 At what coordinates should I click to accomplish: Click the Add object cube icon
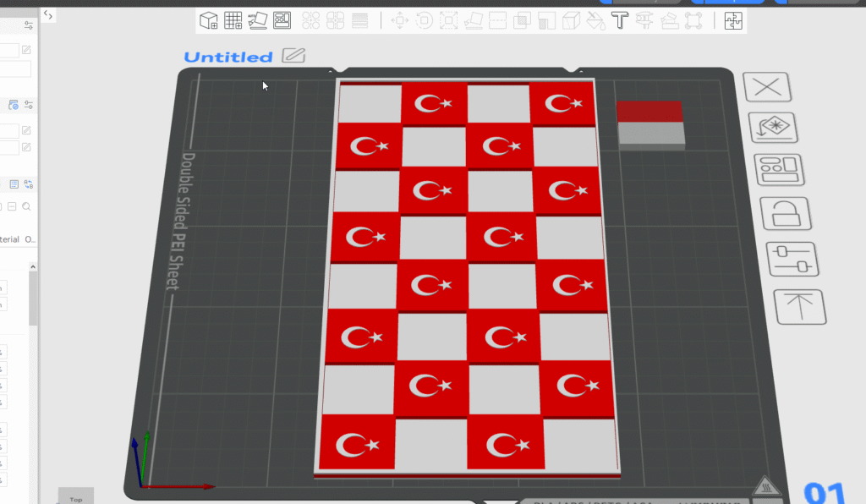click(x=208, y=20)
